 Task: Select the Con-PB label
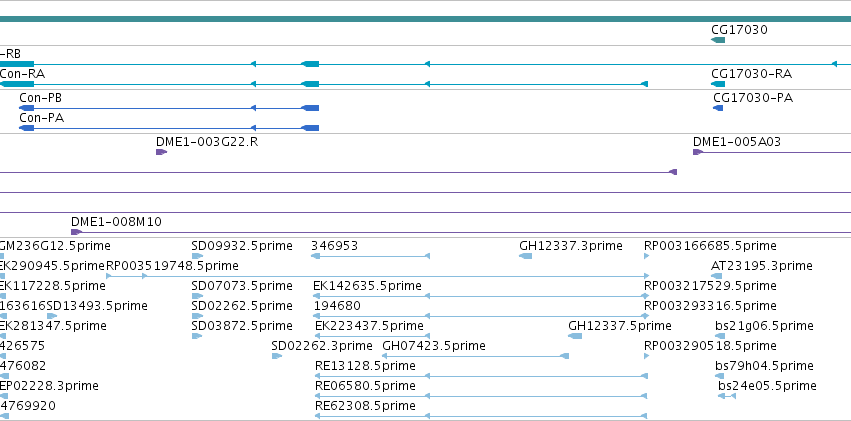coord(40,98)
